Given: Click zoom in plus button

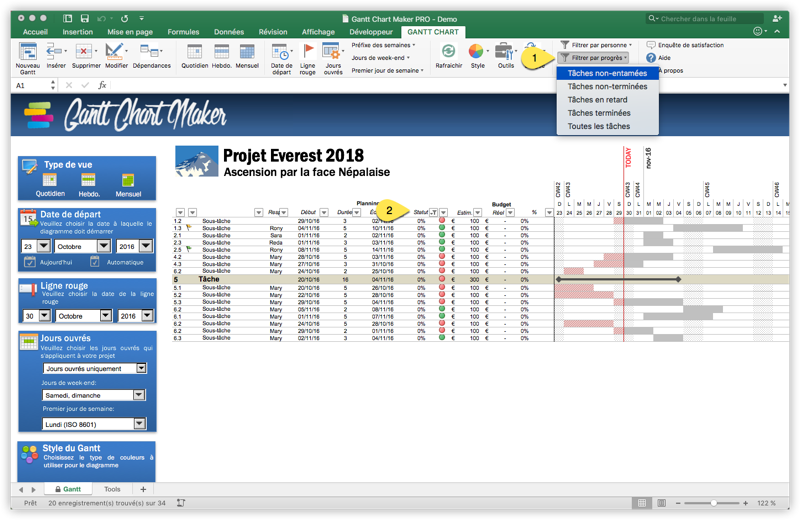Looking at the screenshot, I should (745, 503).
